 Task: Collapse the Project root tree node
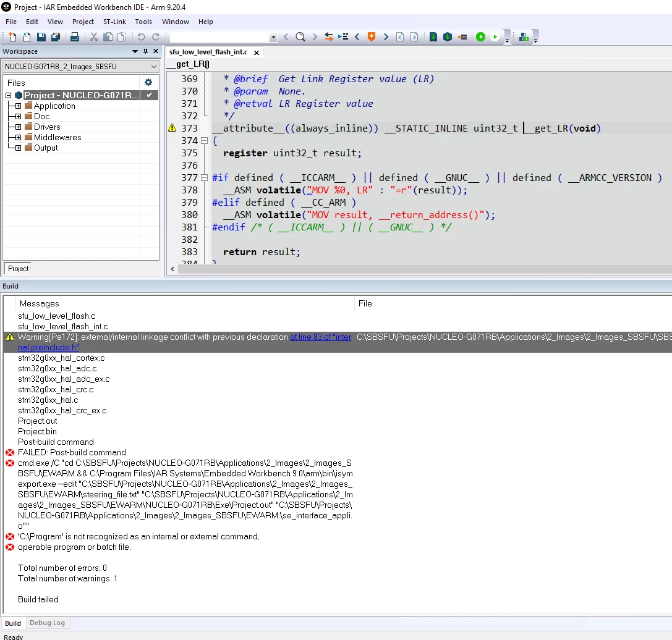(x=8, y=95)
